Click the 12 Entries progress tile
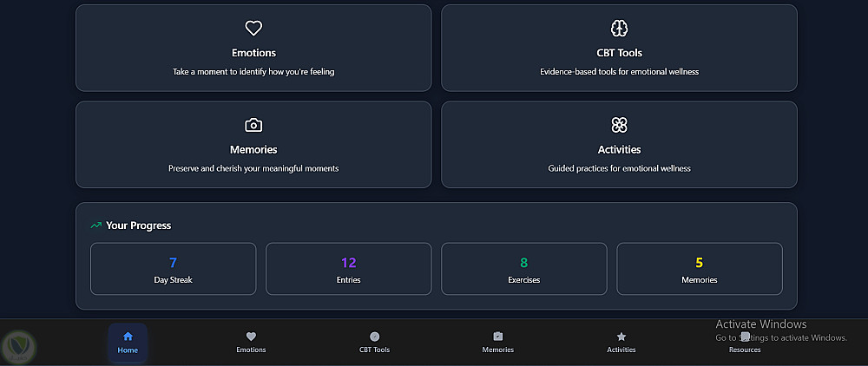 tap(348, 269)
